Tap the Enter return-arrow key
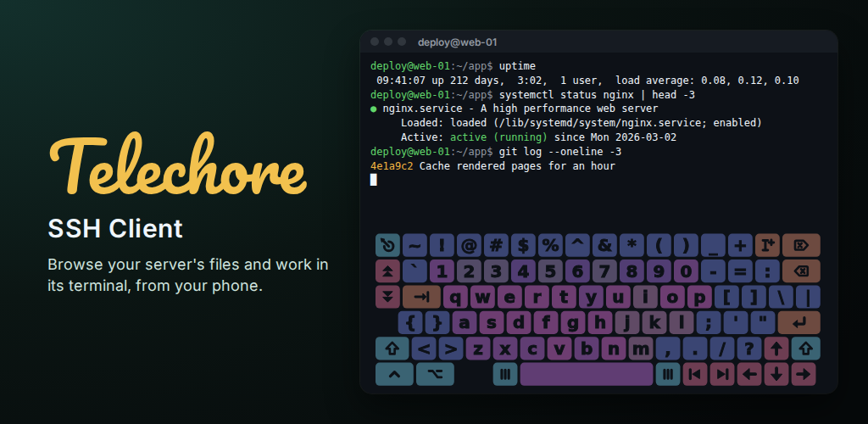This screenshot has width=868, height=424. 798,323
